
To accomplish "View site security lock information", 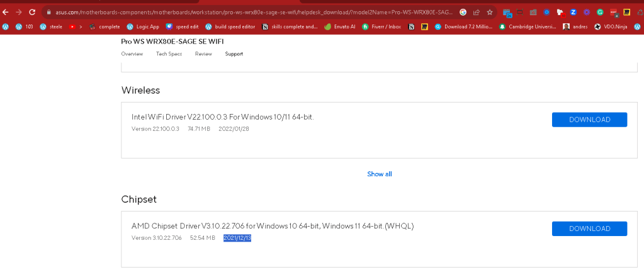I will coord(48,13).
